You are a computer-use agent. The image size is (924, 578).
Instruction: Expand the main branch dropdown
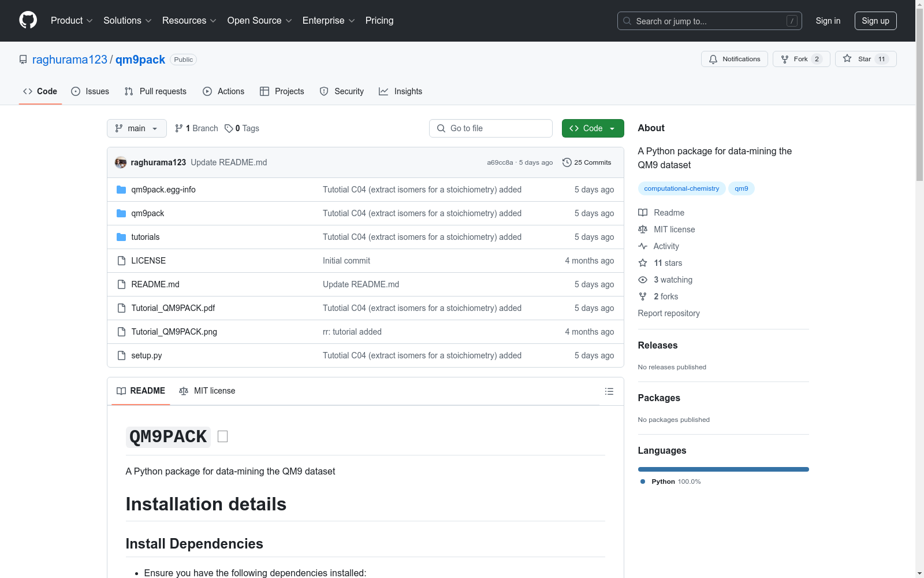[136, 128]
